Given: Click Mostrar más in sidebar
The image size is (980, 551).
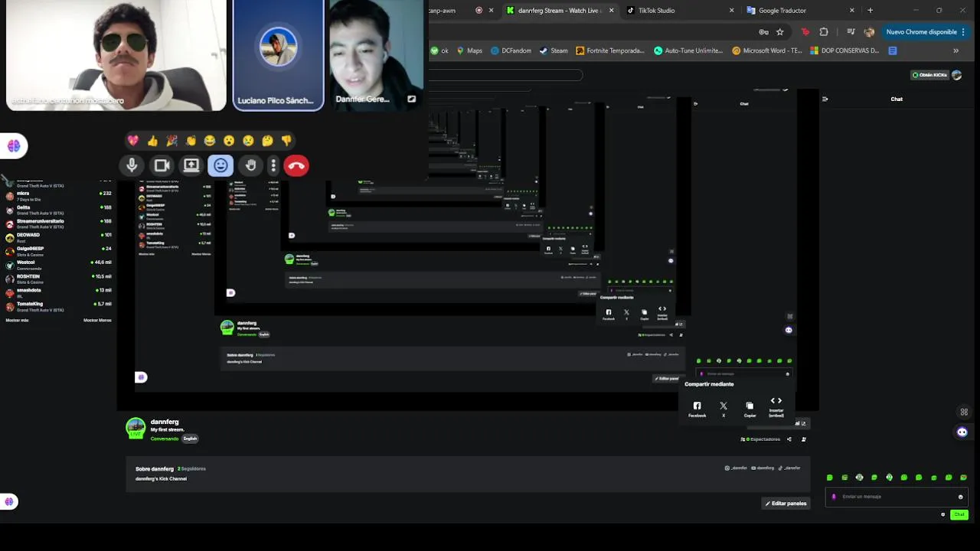Looking at the screenshot, I should (17, 321).
